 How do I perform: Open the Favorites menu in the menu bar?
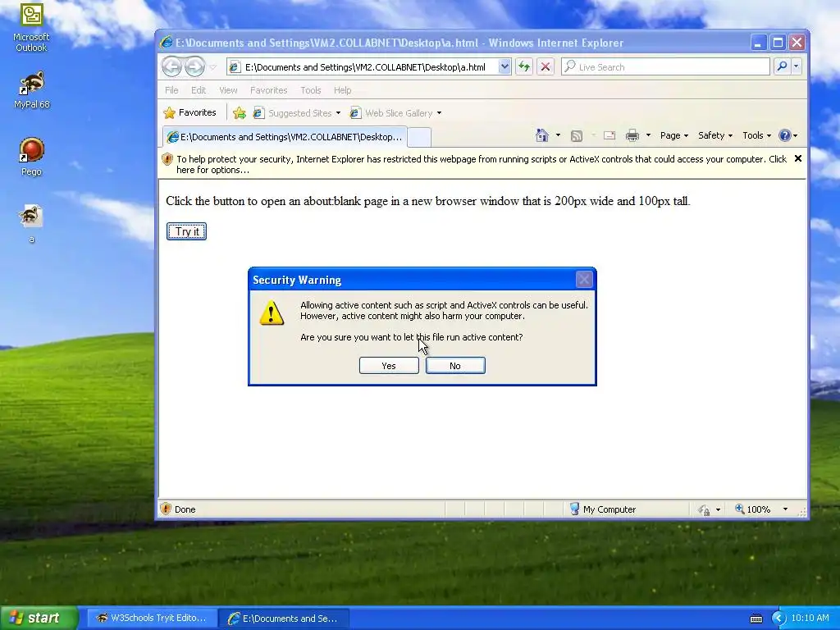(268, 90)
